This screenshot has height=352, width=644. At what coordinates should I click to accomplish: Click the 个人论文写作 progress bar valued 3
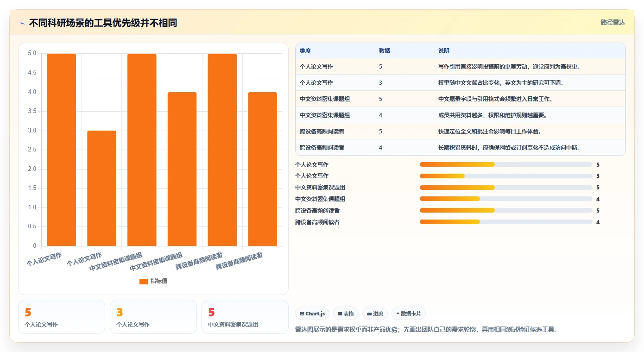pyautogui.click(x=506, y=176)
